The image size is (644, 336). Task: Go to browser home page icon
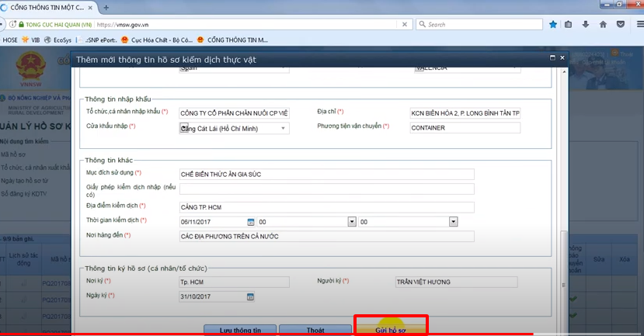click(x=603, y=24)
